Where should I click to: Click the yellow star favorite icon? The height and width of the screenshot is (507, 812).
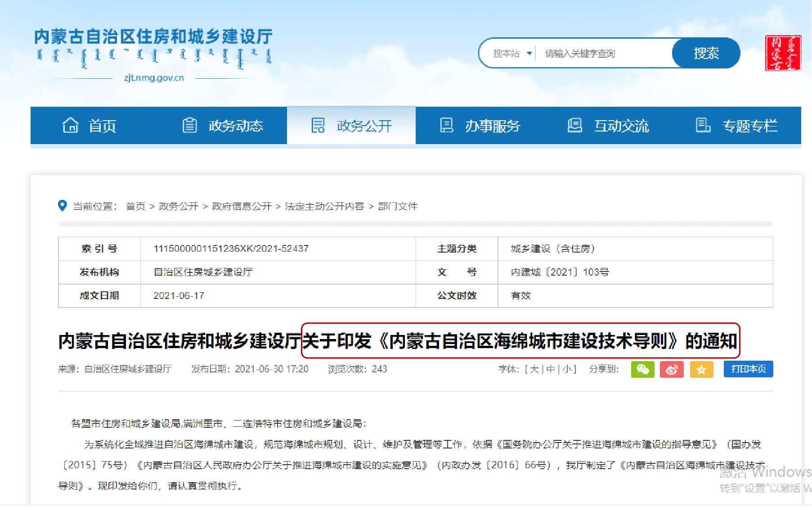[701, 369]
